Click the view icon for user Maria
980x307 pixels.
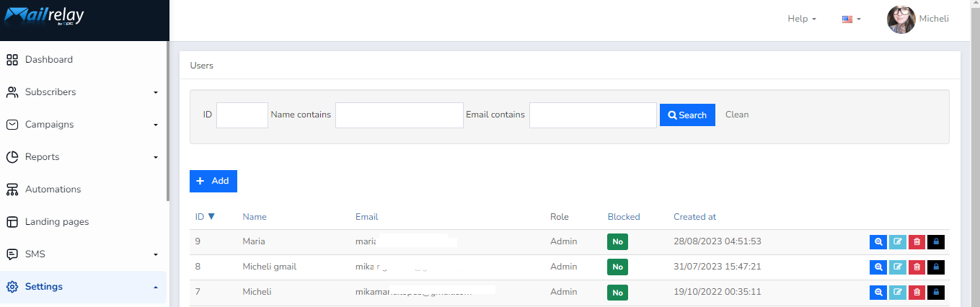878,242
